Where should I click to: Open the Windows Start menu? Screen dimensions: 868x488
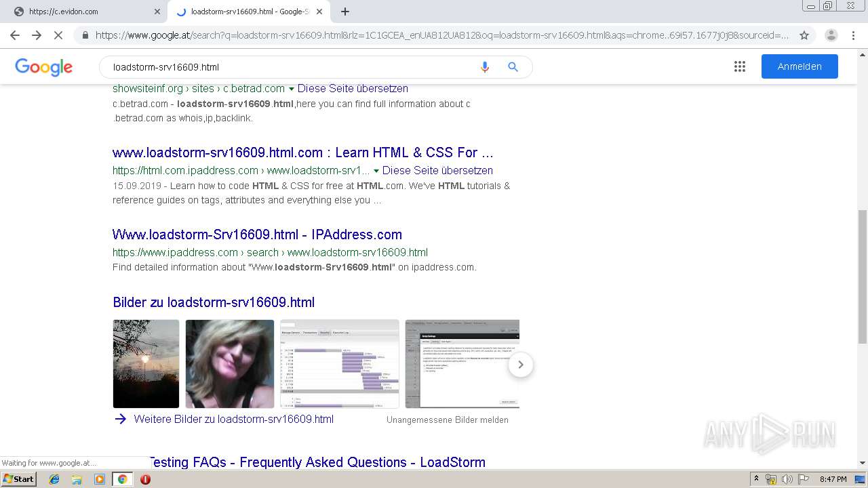click(x=19, y=479)
